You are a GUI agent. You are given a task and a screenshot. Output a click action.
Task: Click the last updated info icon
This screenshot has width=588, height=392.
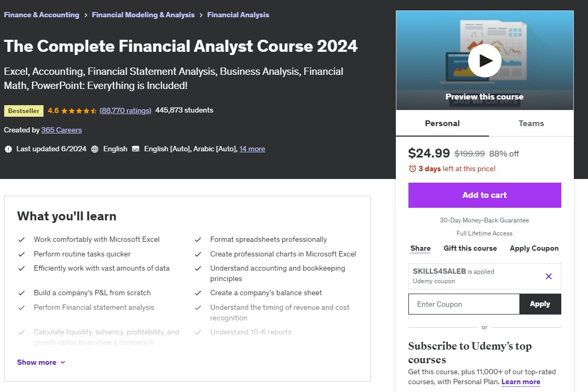7,149
